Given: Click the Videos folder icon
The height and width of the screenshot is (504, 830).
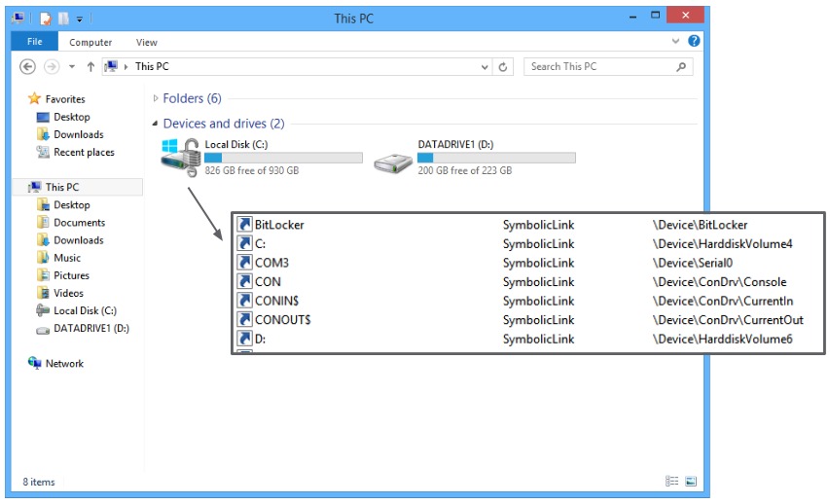Looking at the screenshot, I should 43,293.
